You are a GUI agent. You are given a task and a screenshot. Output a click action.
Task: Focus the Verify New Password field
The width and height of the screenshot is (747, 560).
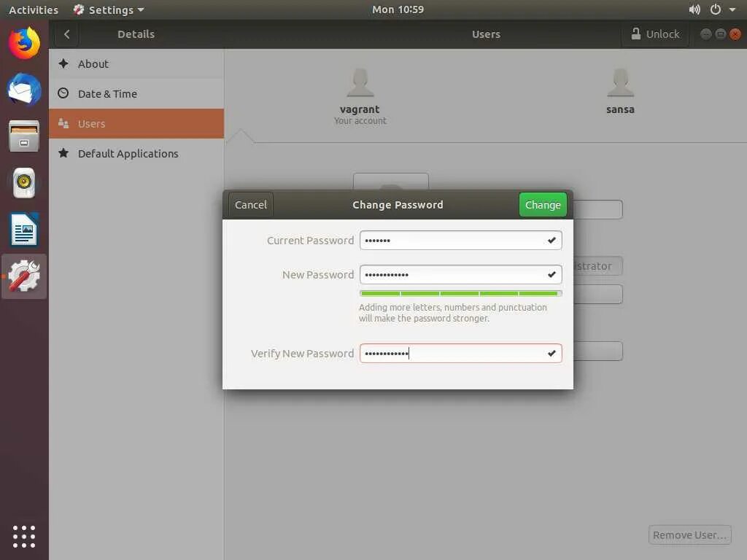(461, 354)
